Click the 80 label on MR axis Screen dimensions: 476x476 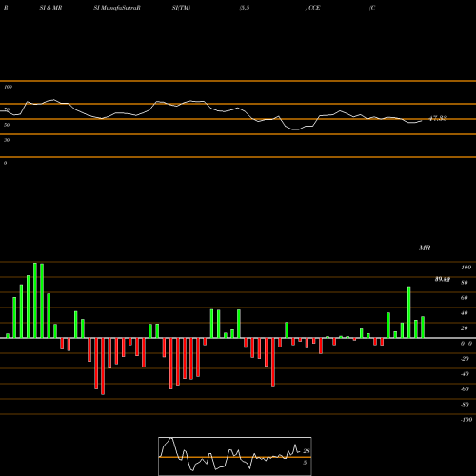(465, 283)
